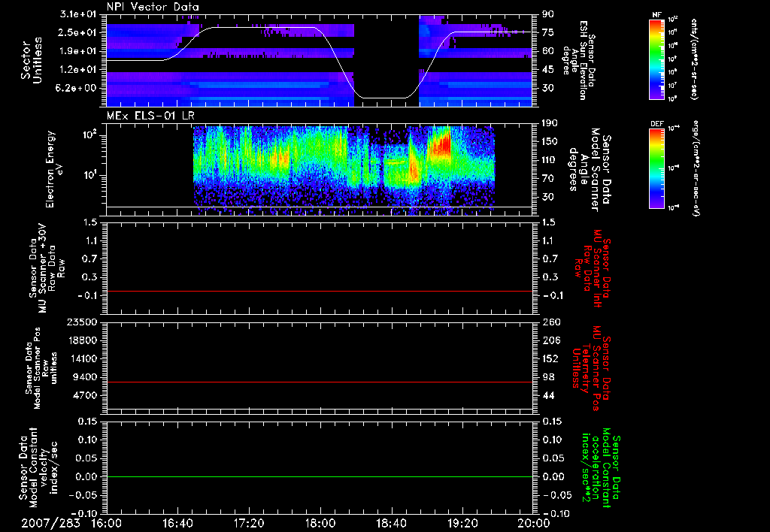Click the 23500 scanner position tick

83,322
